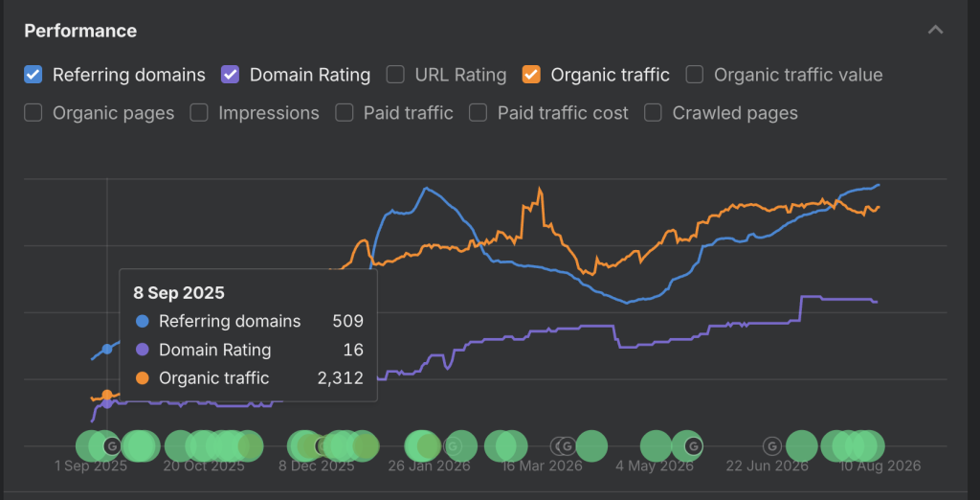The width and height of the screenshot is (980, 500).
Task: Click the 26 Jan 2026 axis label
Action: coord(428,466)
